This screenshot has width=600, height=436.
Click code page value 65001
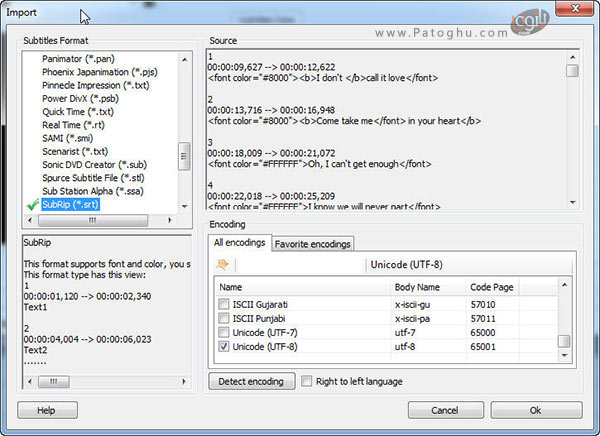coord(483,347)
